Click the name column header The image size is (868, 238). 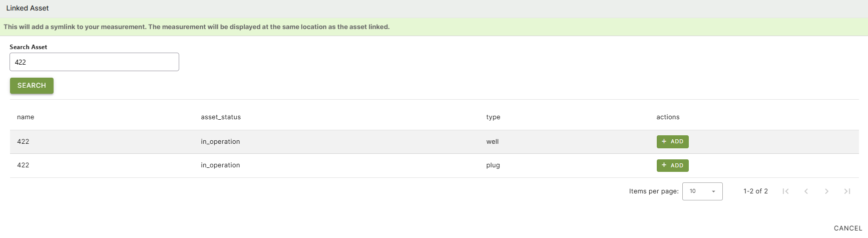pos(26,117)
